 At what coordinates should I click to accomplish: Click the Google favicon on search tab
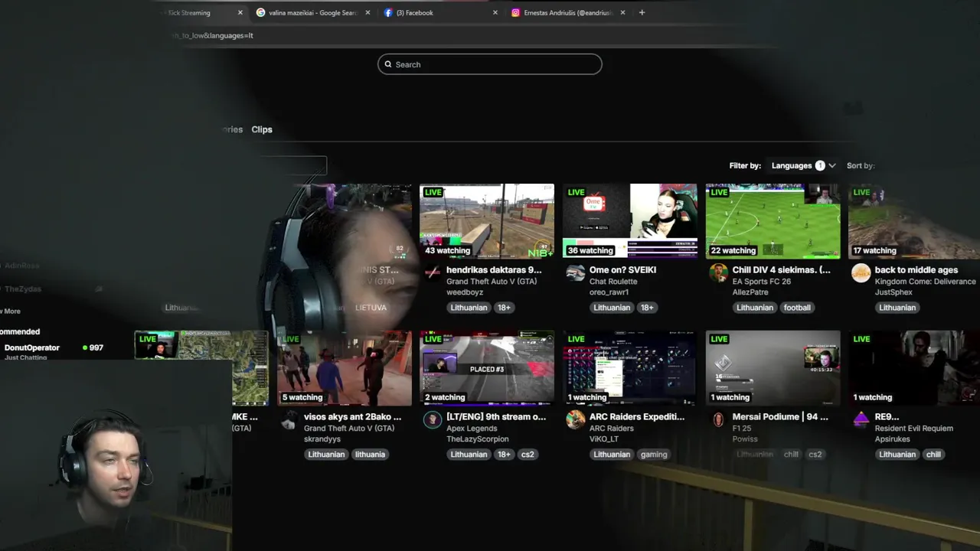tap(261, 12)
